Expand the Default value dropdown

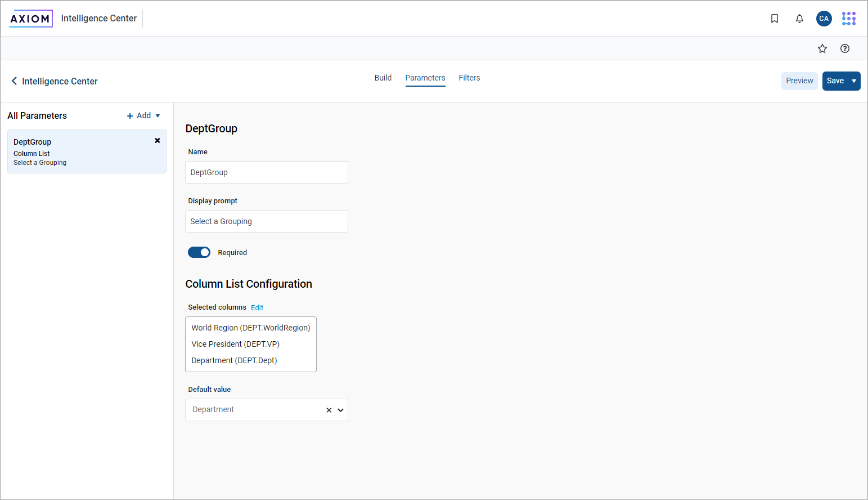pos(340,410)
